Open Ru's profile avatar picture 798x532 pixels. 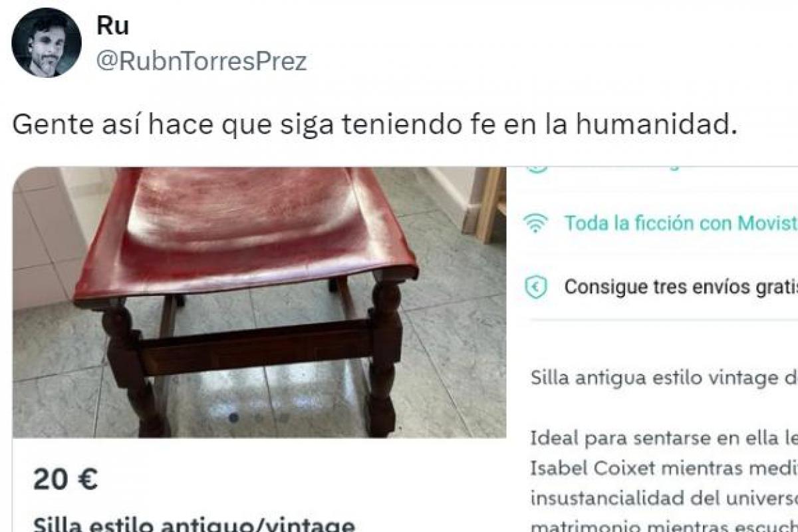tap(47, 43)
